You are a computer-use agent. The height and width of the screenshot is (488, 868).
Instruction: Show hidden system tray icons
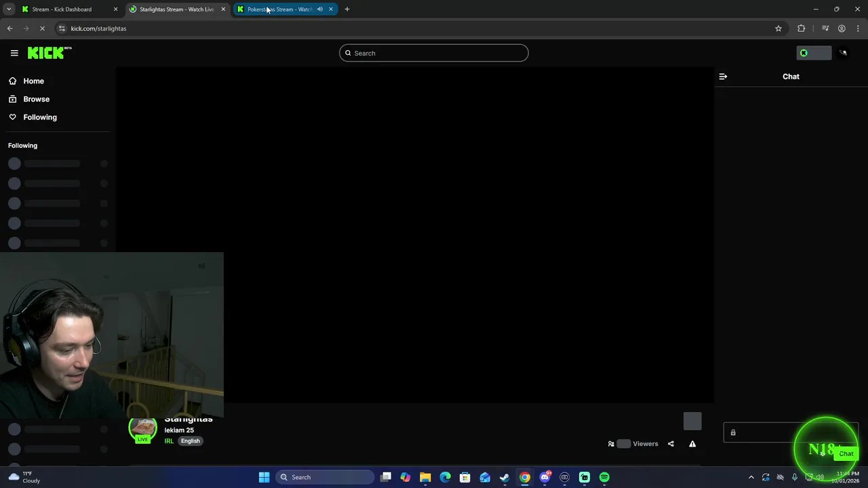[x=751, y=477]
